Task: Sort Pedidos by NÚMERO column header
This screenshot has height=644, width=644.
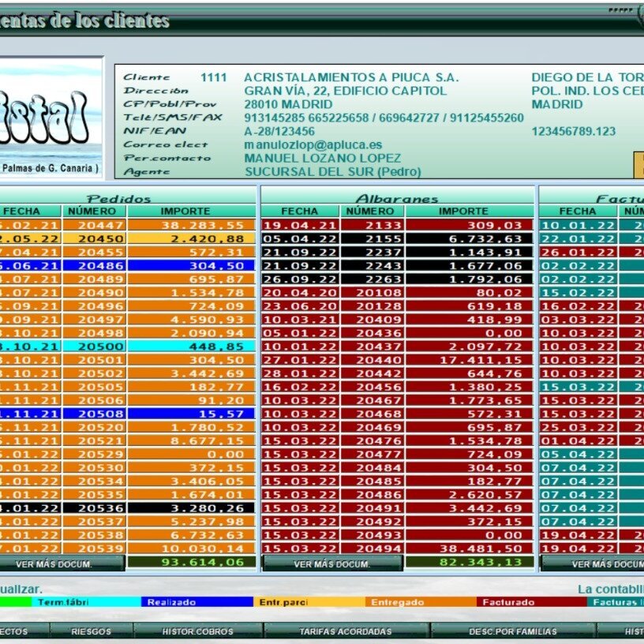Action: [92, 212]
